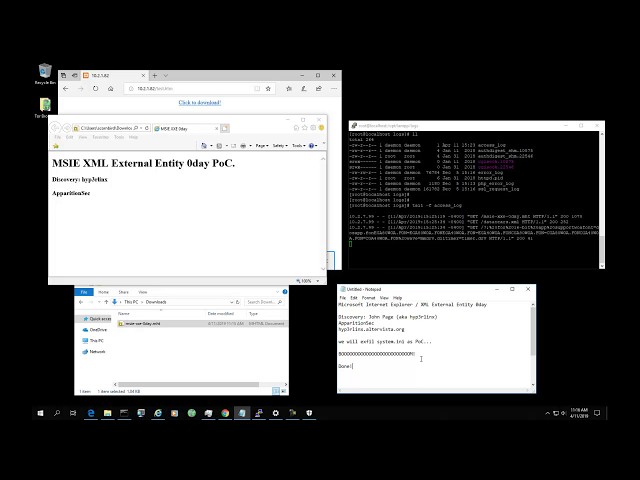Open the Windows Start menu

click(x=40, y=413)
